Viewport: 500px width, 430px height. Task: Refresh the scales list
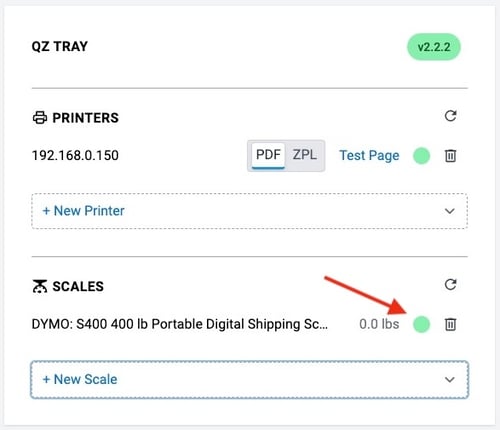pyautogui.click(x=450, y=285)
